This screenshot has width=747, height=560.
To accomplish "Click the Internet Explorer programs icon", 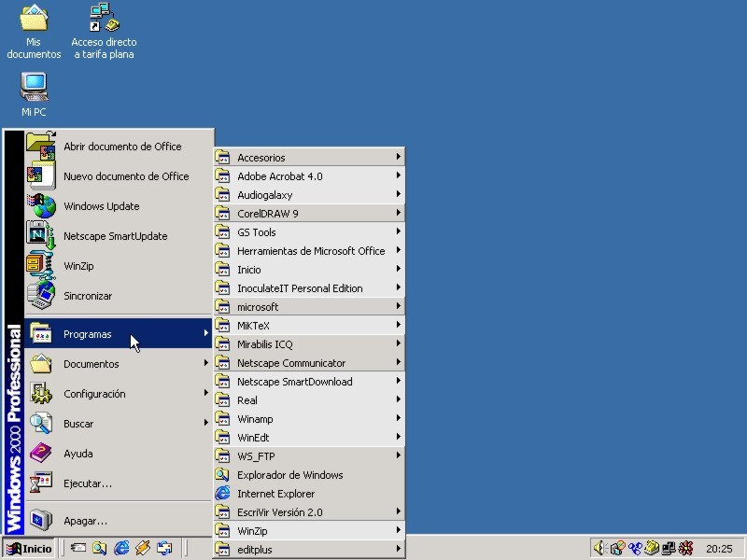I will tap(222, 494).
